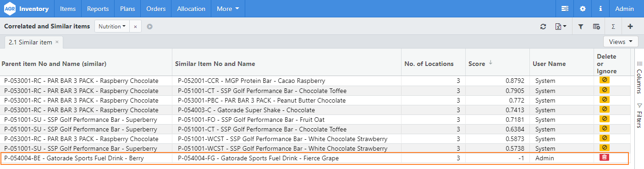
Task: Click the play icon beside Nutrition filter
Action: pos(149,27)
